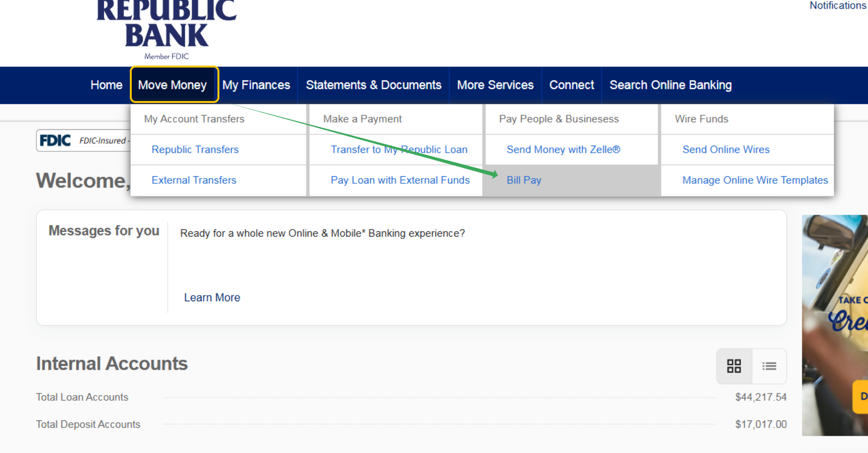Click the Messages for you heading
Screen dimensions: 868x453
(x=104, y=231)
